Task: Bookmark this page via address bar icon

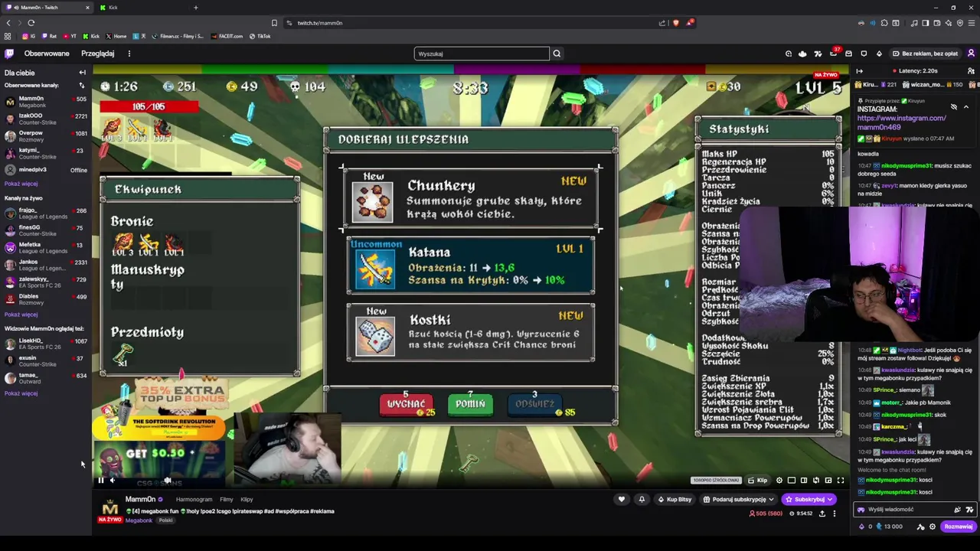Action: coord(274,23)
